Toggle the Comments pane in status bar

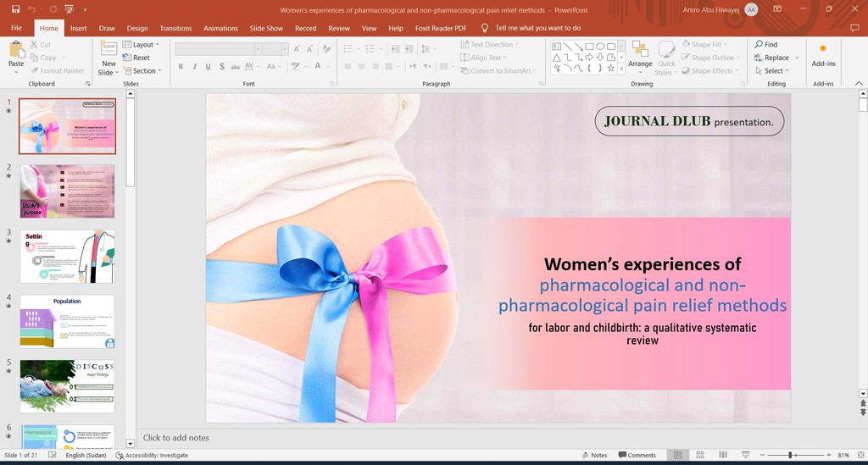(637, 455)
